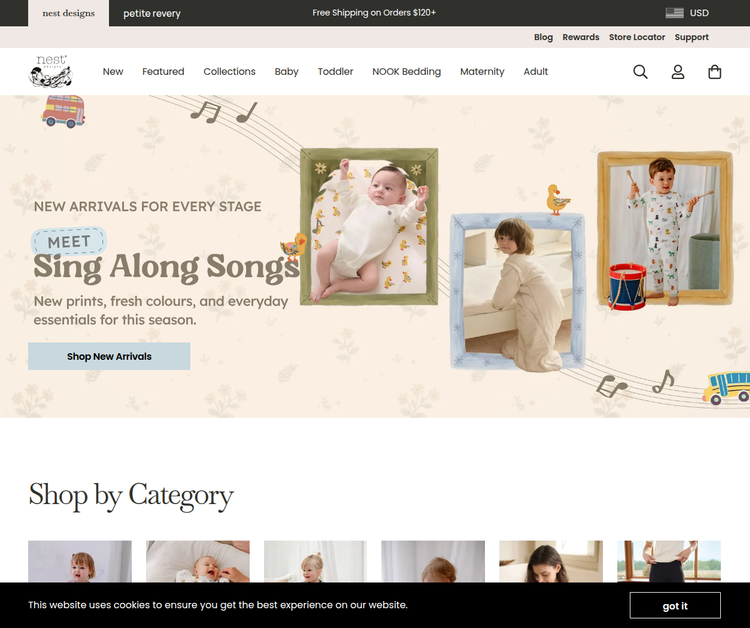Image resolution: width=750 pixels, height=628 pixels.
Task: Open the account profile icon
Action: point(678,72)
